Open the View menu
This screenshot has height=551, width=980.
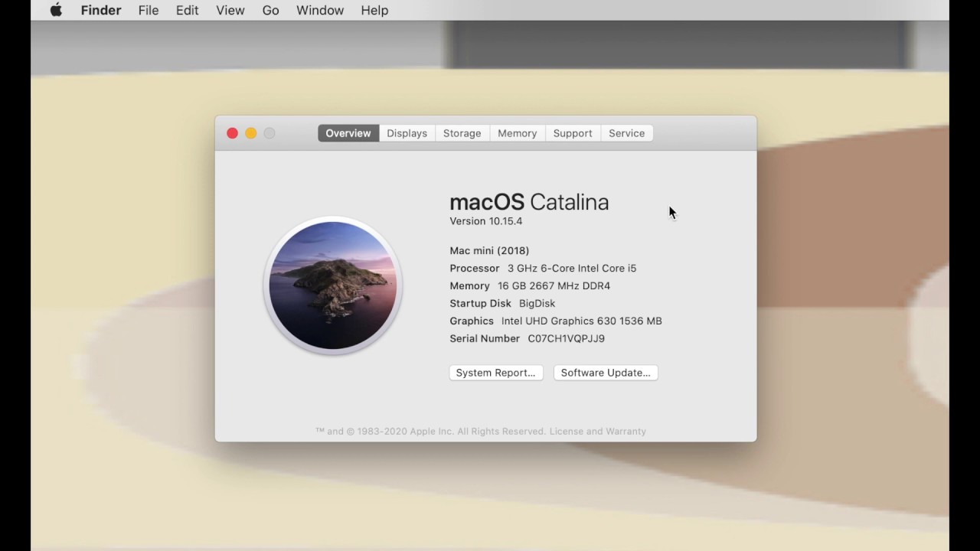pyautogui.click(x=230, y=10)
